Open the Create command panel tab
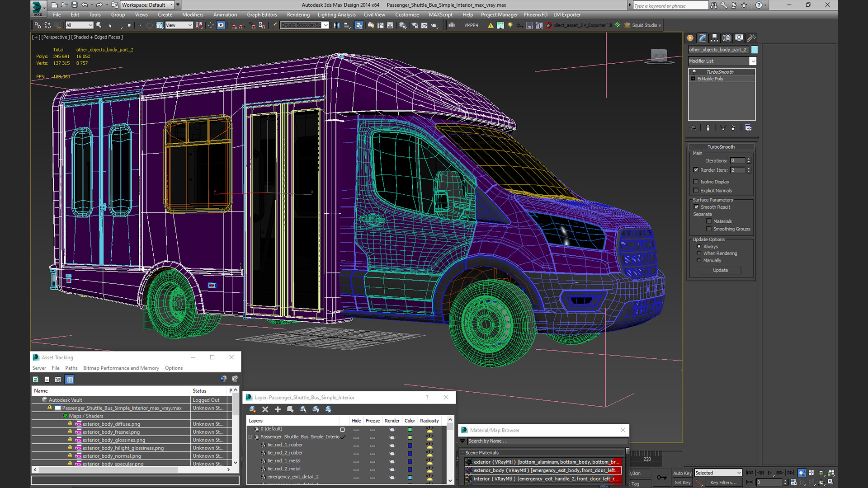Screen dimensions: 868x488 coord(690,38)
